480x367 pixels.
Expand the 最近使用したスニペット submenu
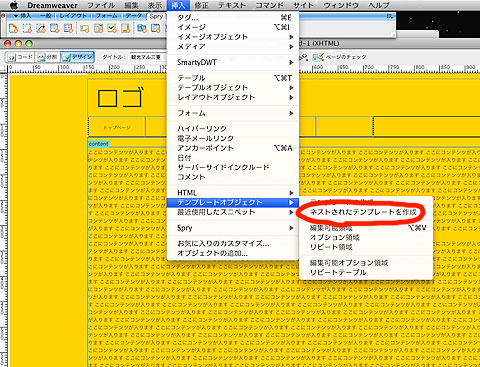coord(233,212)
